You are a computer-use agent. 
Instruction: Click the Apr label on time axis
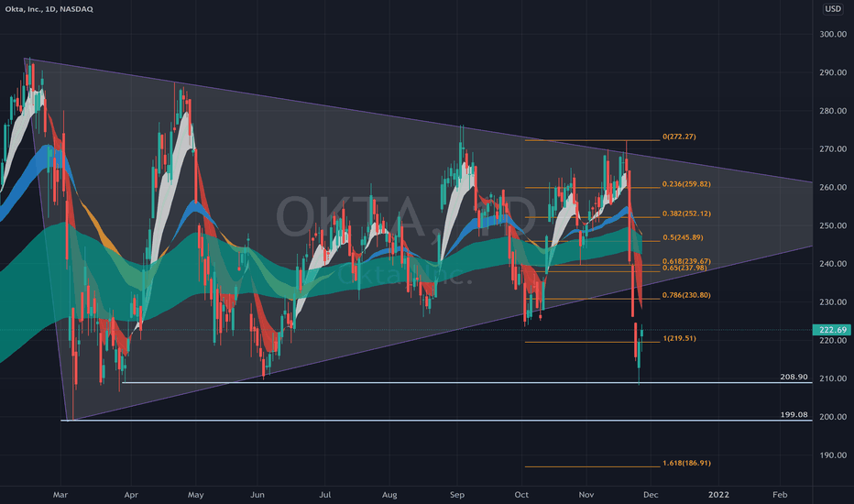(x=131, y=495)
